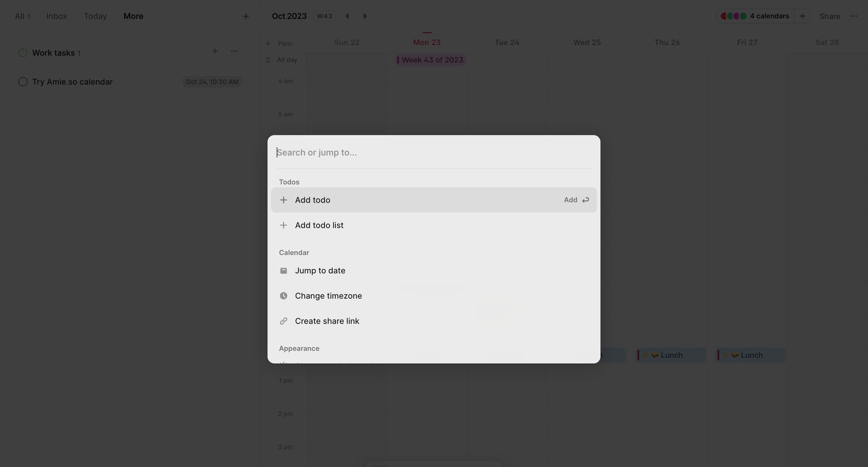Switch to the All tab
The width and height of the screenshot is (868, 467).
point(22,16)
